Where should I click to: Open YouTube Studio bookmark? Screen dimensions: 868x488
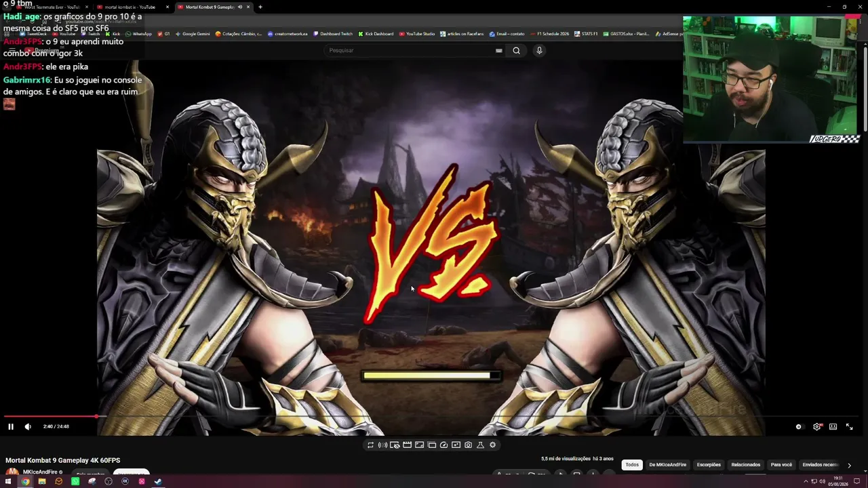pos(417,34)
